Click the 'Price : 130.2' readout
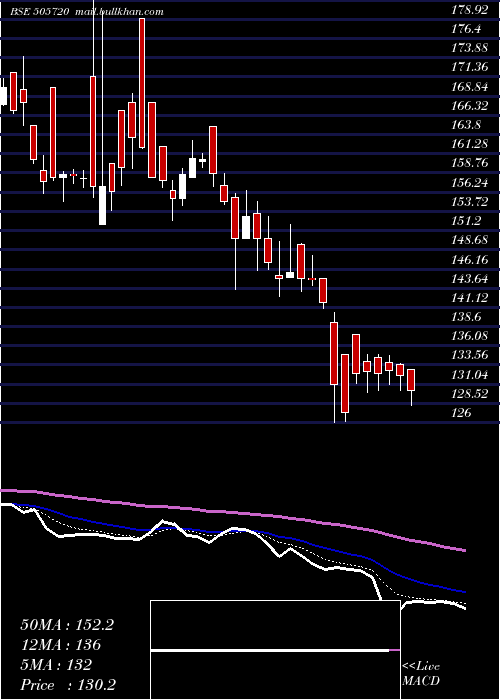The width and height of the screenshot is (500, 700). (x=69, y=685)
